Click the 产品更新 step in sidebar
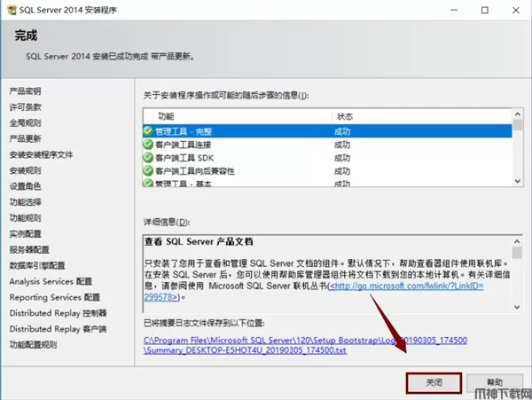Screen dimensions: 532x400 coord(25,138)
